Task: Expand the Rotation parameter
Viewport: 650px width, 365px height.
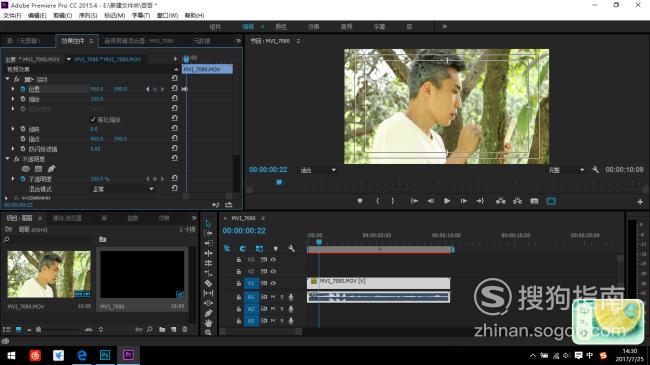Action: click(x=13, y=129)
